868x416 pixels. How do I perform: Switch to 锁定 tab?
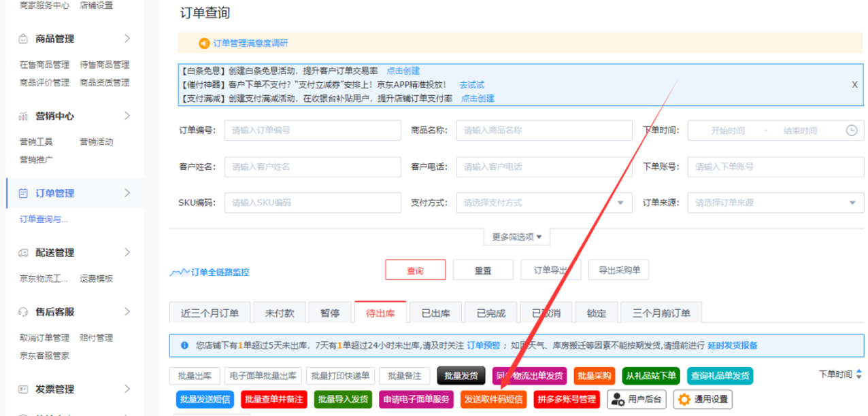[x=597, y=313]
